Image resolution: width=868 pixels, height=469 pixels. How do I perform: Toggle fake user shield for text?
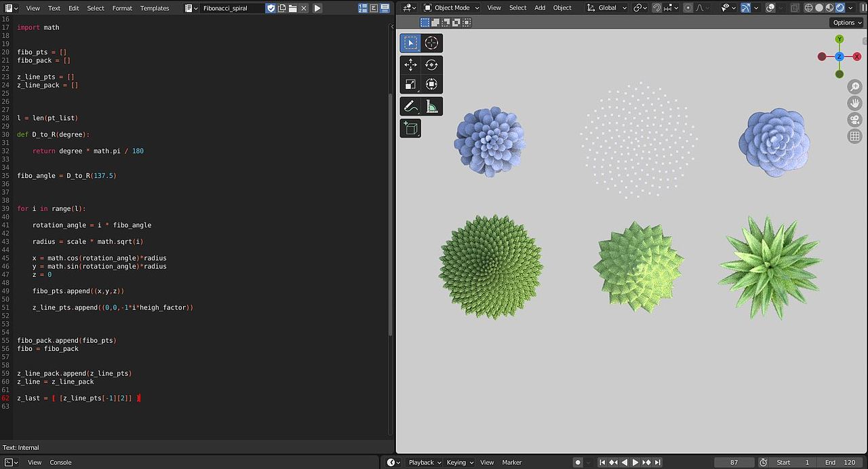tap(271, 8)
